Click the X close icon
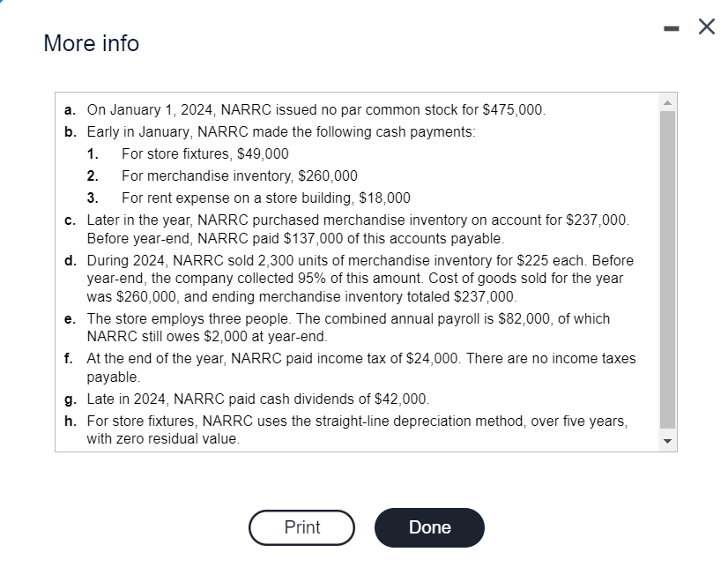 click(x=705, y=26)
